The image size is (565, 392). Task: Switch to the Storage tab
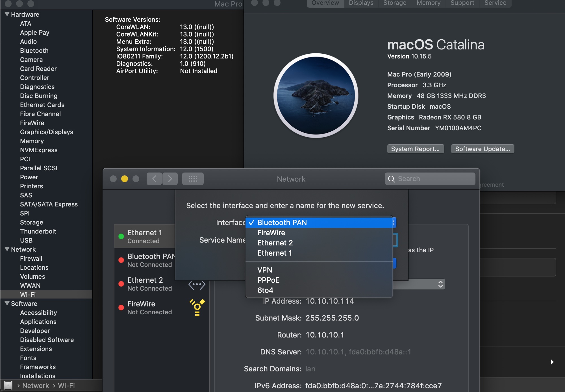coord(395,3)
